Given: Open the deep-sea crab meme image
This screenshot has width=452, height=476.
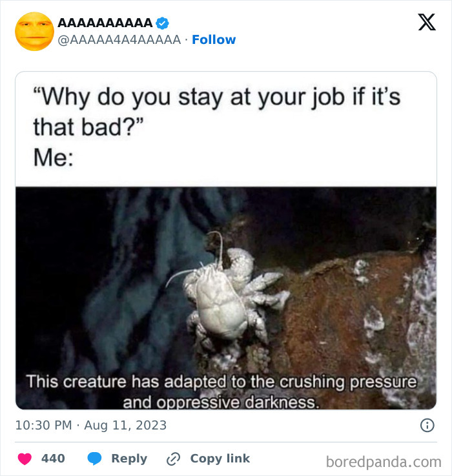Looking at the screenshot, I should pos(226,298).
